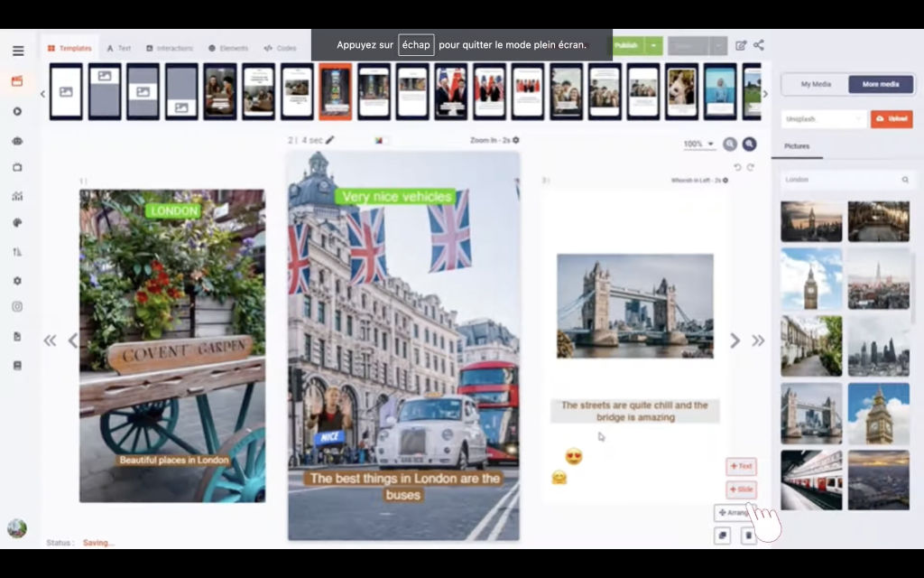Switch to the Templates tab
Screen dimensions: 924x578
pyautogui.click(x=69, y=49)
